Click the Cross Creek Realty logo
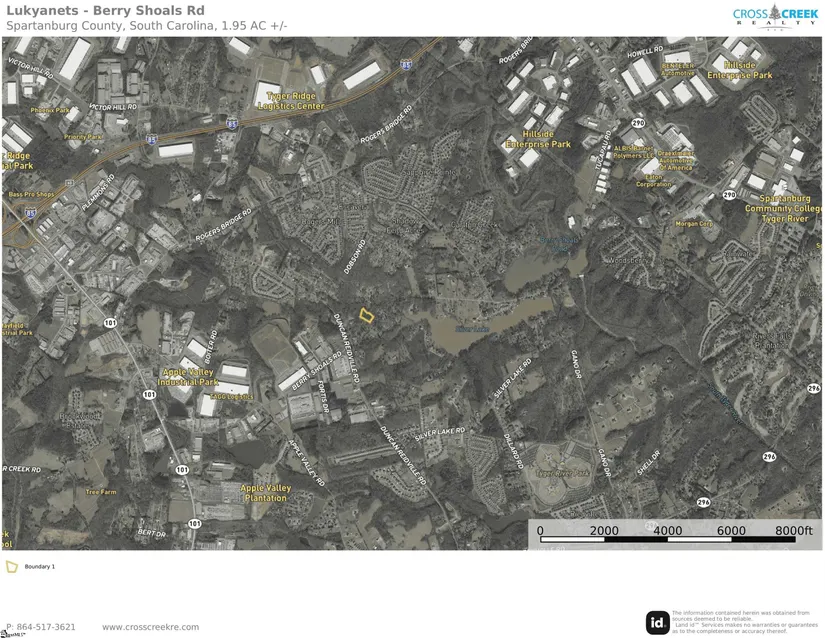Screen dimensions: 825x638 [x=775, y=16]
